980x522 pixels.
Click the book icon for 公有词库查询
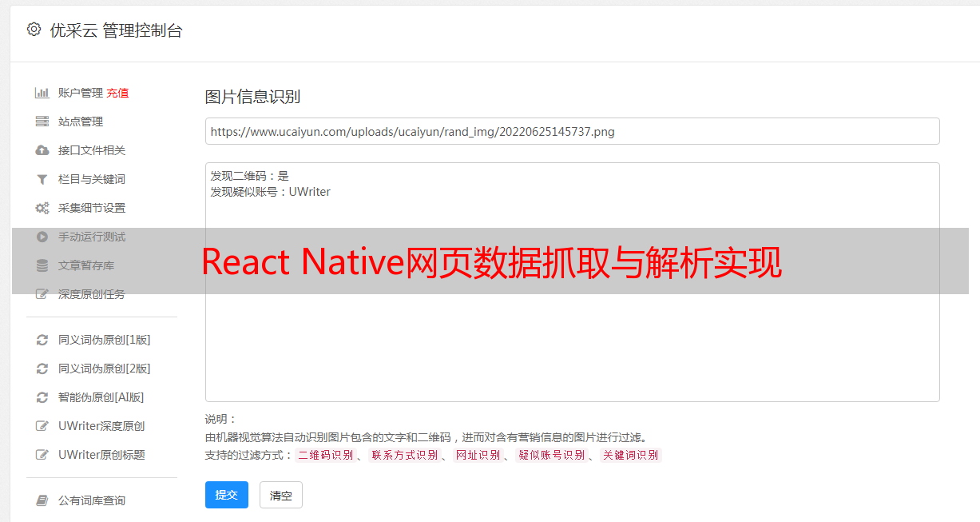point(42,500)
